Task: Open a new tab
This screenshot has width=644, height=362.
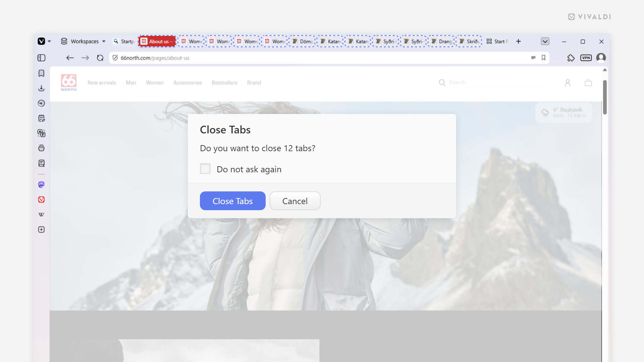Action: pos(519,41)
